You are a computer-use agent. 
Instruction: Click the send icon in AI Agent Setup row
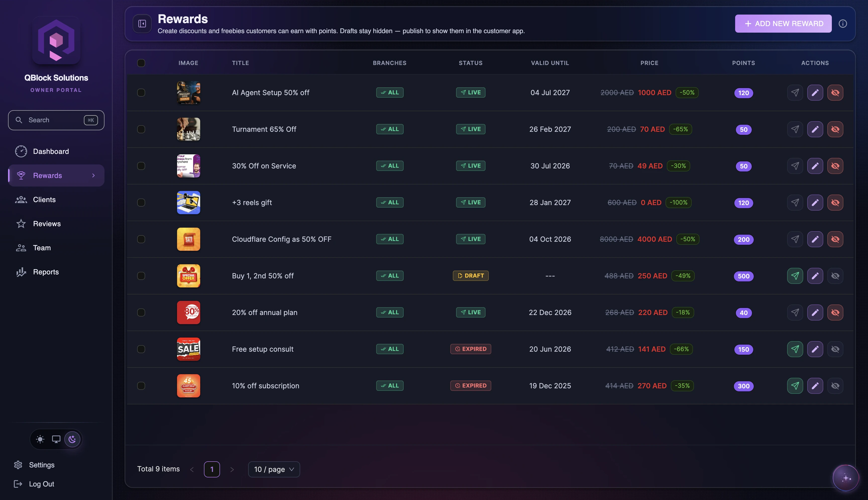pyautogui.click(x=795, y=93)
